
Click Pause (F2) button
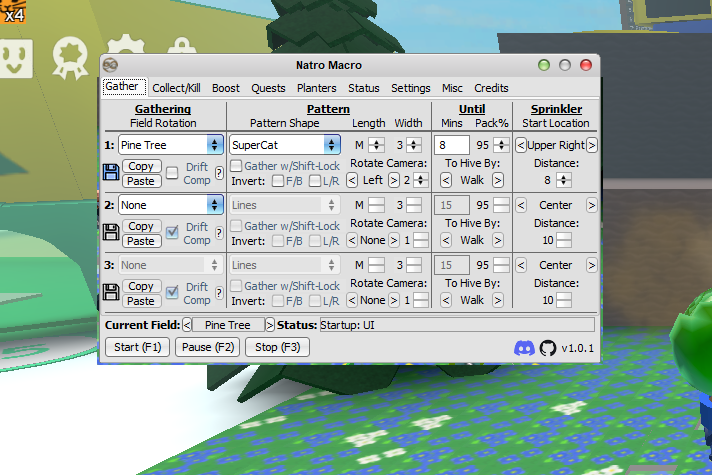[208, 347]
